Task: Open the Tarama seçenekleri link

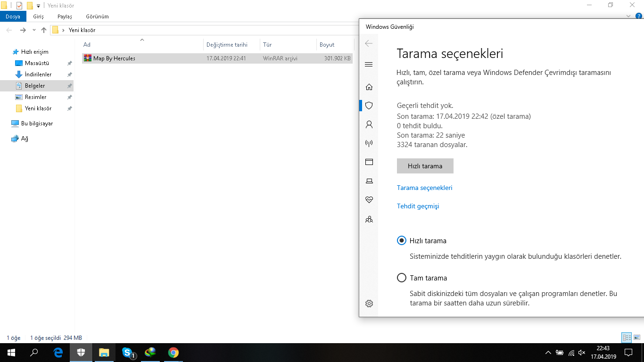Action: click(x=425, y=188)
